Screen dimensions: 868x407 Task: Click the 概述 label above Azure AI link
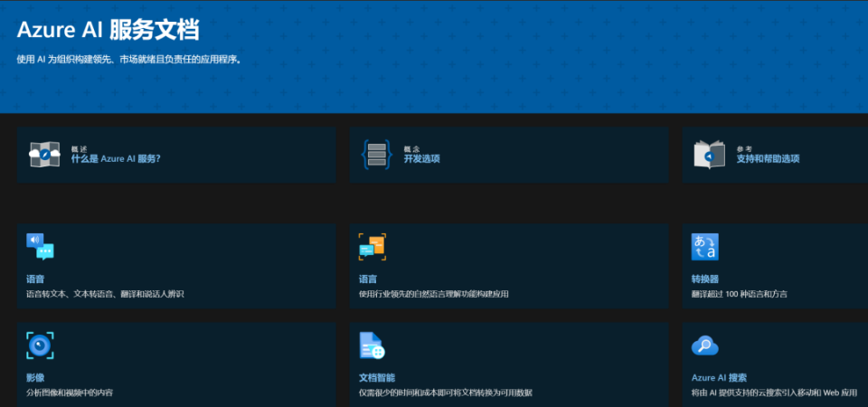(80, 149)
